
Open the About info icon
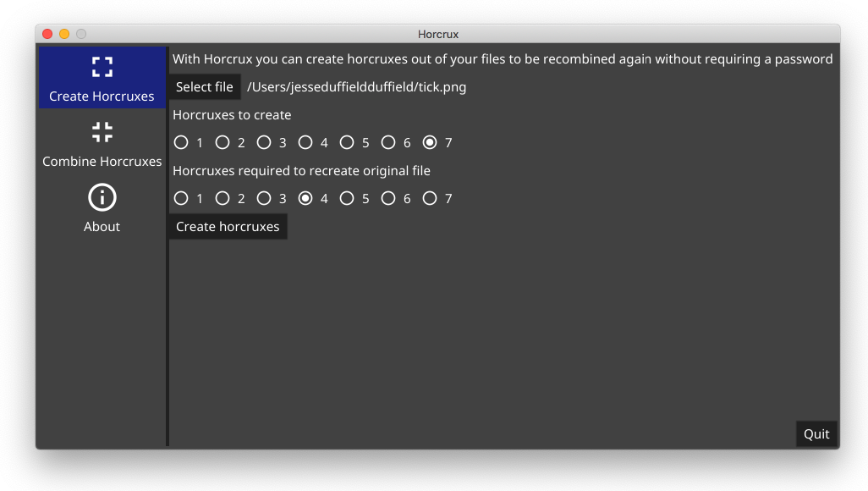point(102,197)
